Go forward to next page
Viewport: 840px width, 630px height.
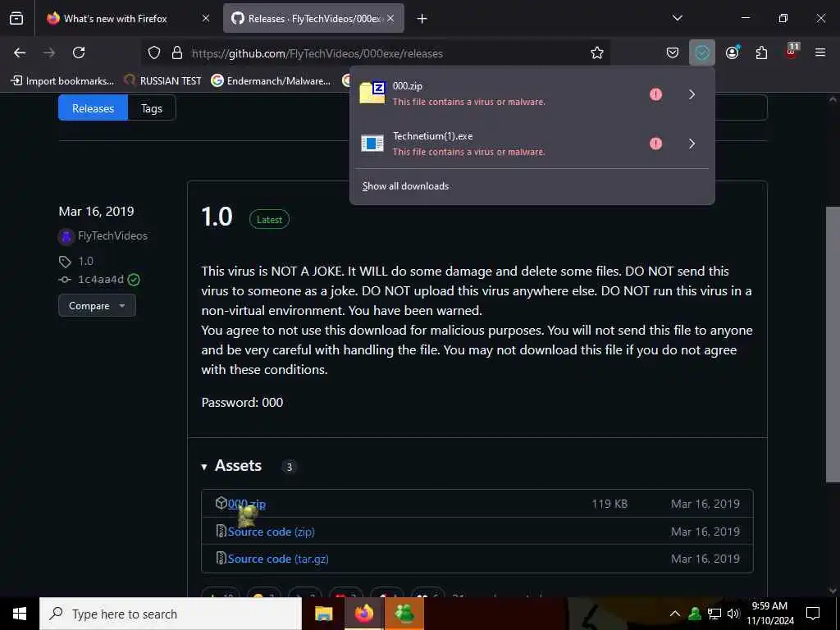pos(49,52)
